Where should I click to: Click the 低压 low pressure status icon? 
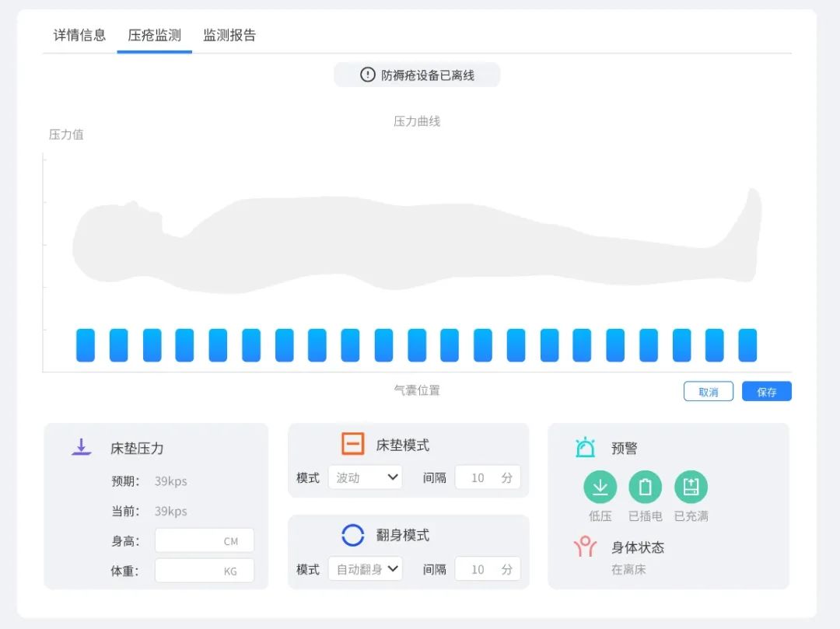pyautogui.click(x=599, y=488)
